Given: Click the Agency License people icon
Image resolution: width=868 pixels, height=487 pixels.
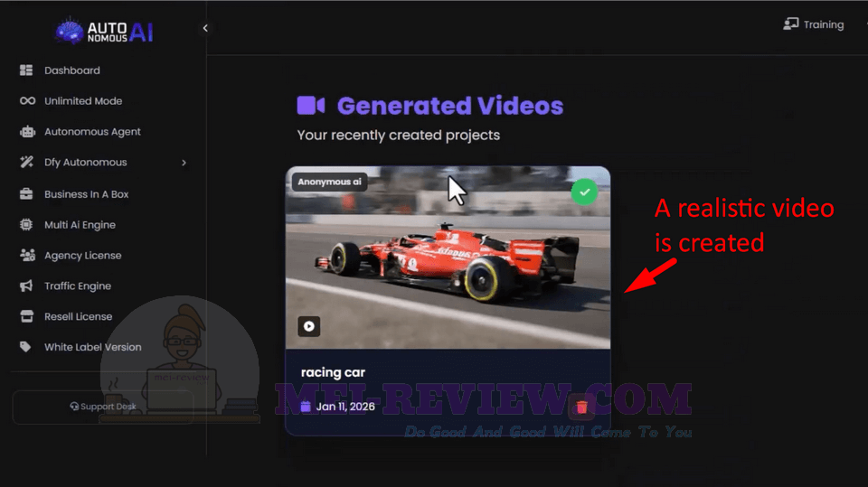Looking at the screenshot, I should click(27, 255).
